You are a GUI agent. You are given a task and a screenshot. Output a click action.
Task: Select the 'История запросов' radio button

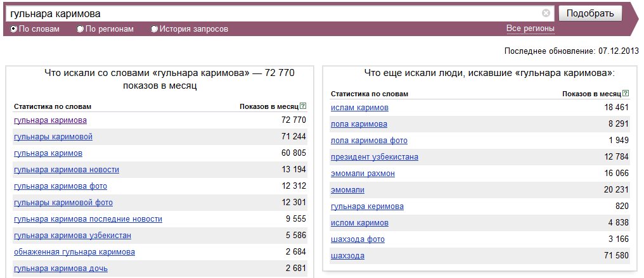pyautogui.click(x=155, y=29)
